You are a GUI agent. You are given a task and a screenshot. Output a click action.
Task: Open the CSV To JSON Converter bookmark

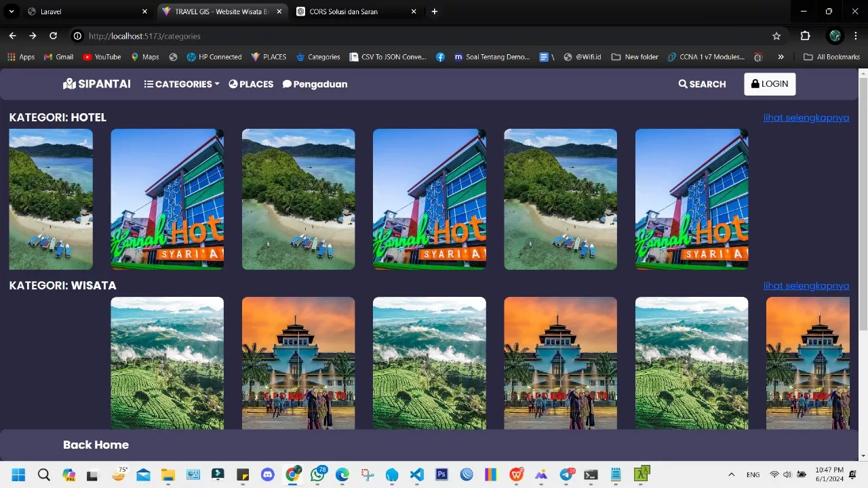tap(388, 57)
